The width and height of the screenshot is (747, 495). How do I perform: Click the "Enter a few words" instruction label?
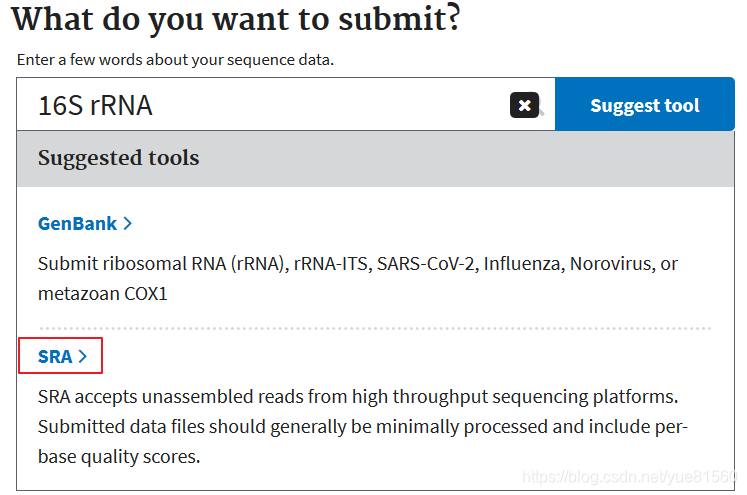[x=175, y=60]
